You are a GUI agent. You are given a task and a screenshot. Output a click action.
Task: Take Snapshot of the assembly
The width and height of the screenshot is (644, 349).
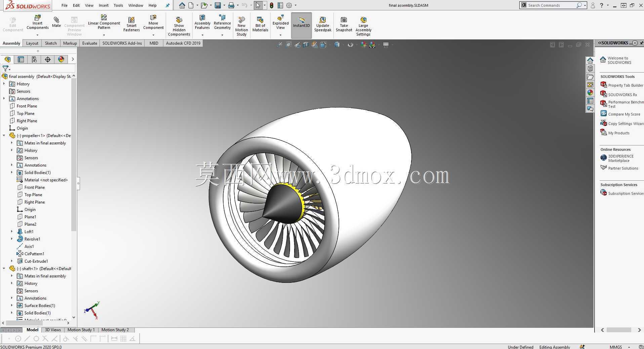pos(344,24)
